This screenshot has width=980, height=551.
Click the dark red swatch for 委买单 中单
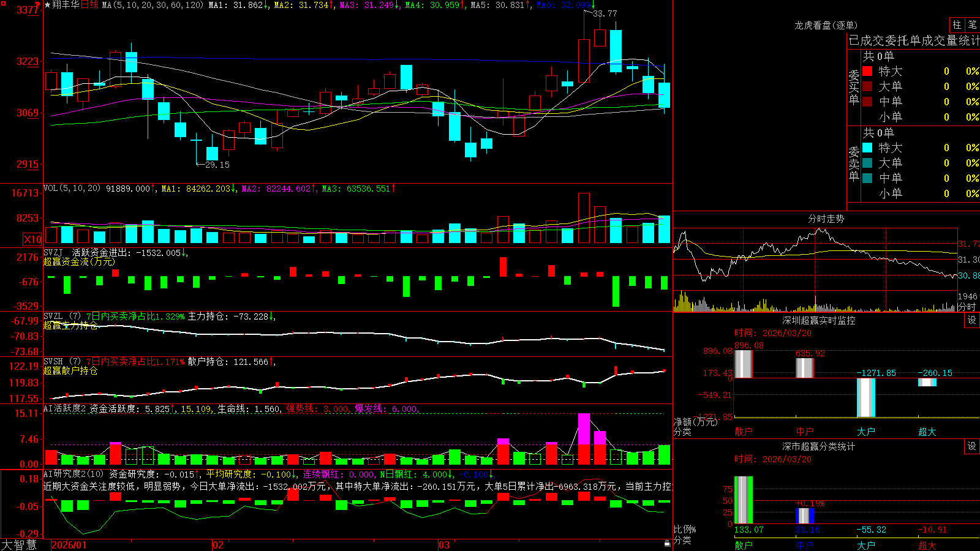click(867, 102)
